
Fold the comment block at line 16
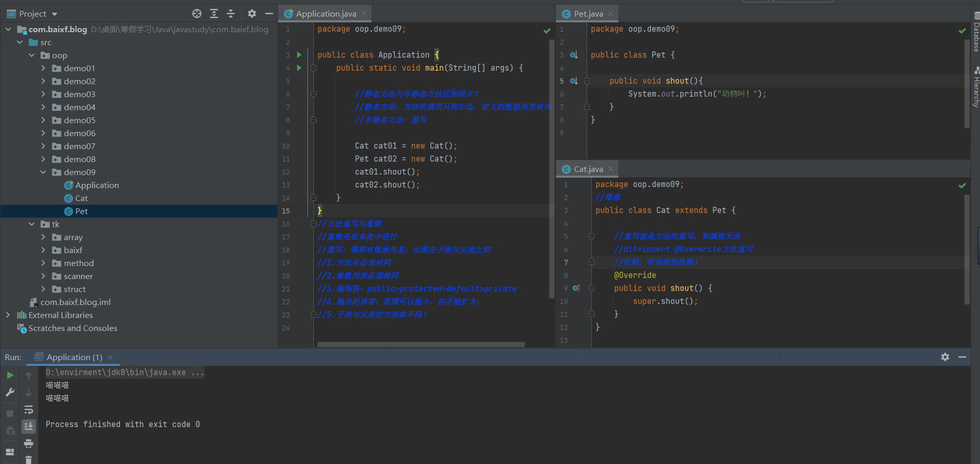click(313, 224)
